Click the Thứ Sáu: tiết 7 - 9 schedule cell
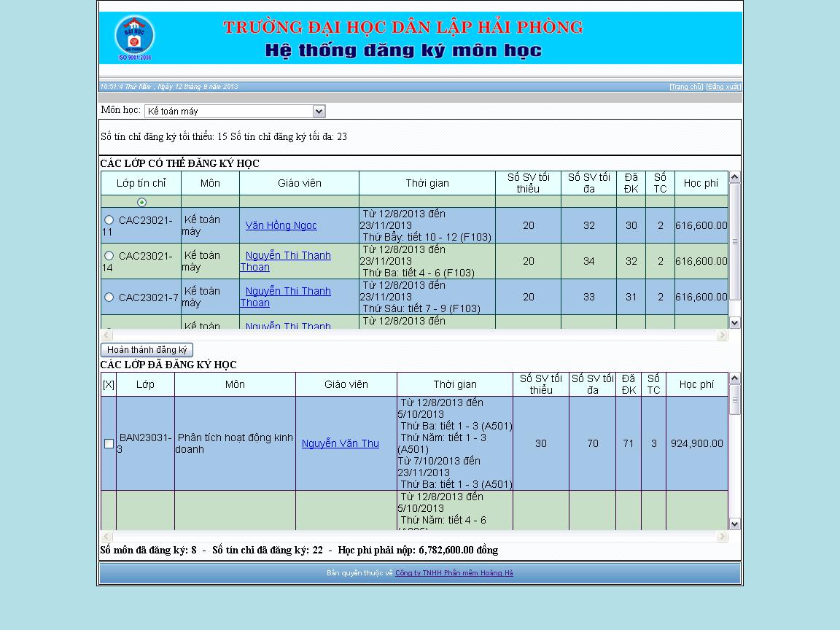This screenshot has height=630, width=840. [x=427, y=297]
